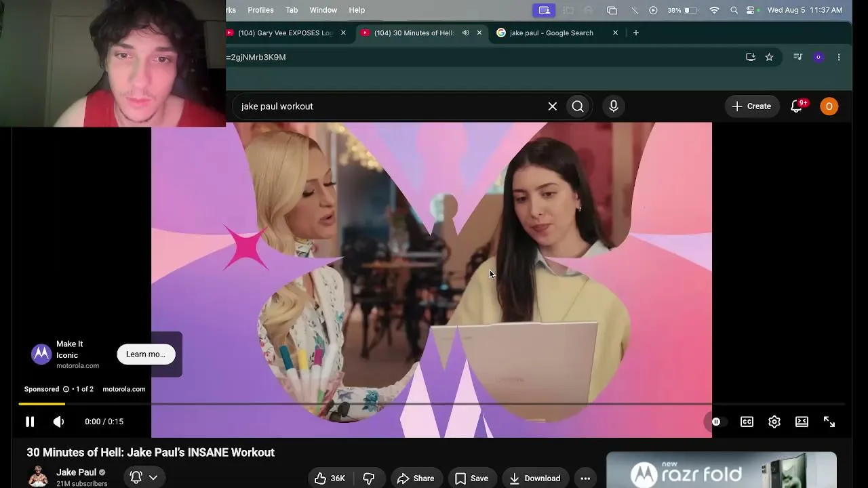This screenshot has height=488, width=868.
Task: Expand the subscription notification bell dropdown
Action: tap(144, 477)
